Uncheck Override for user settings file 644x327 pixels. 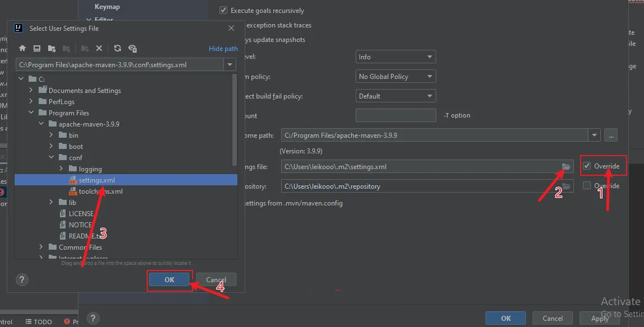tap(587, 166)
